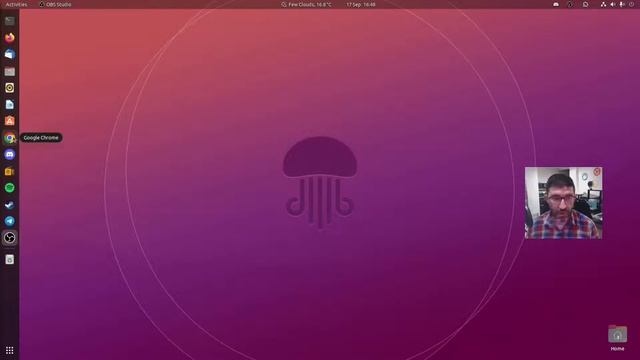Open the gray Files icon in the dock
This screenshot has width=640, height=360.
tap(9, 71)
